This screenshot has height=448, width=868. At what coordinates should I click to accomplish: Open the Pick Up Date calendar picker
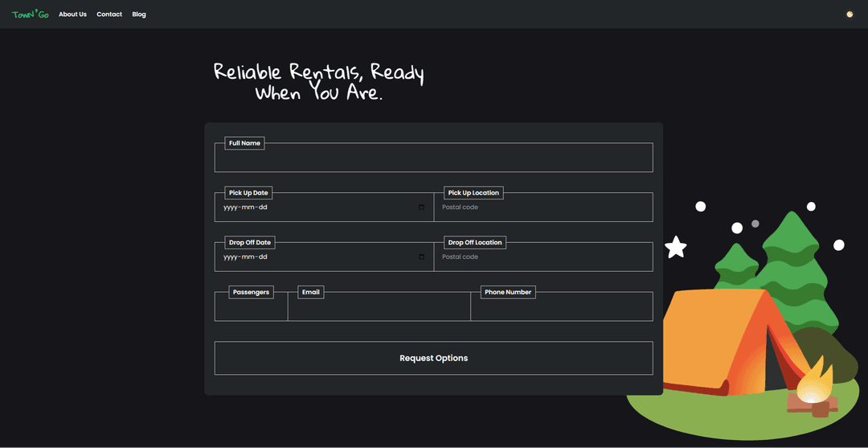422,208
